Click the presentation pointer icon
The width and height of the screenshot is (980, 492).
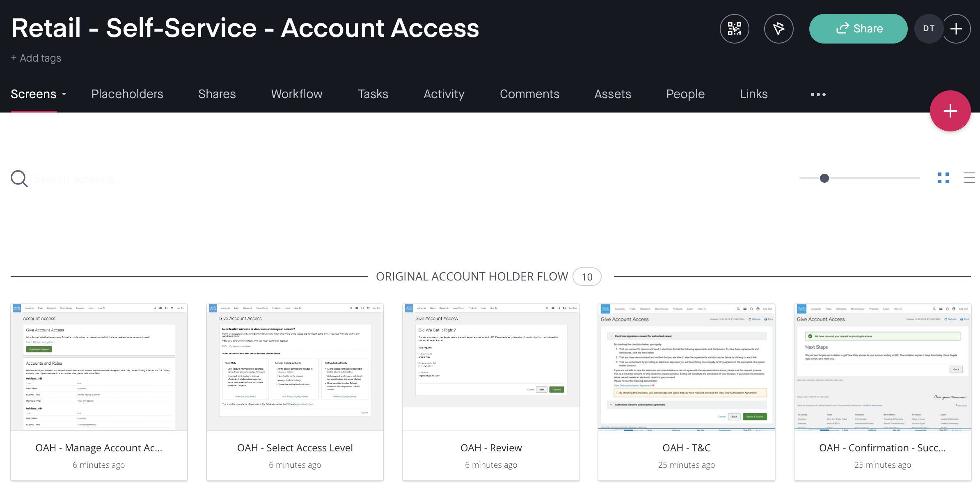tap(779, 29)
